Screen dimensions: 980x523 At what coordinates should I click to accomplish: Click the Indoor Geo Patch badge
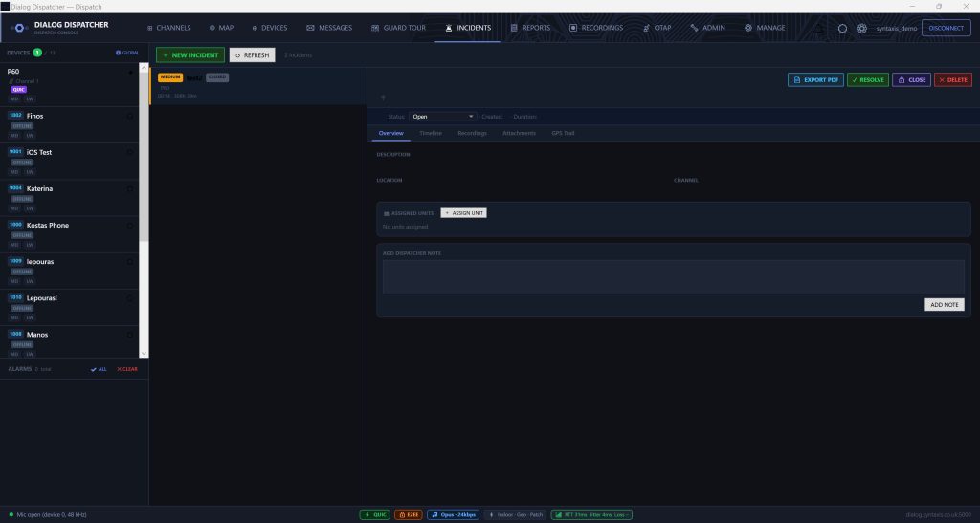516,515
